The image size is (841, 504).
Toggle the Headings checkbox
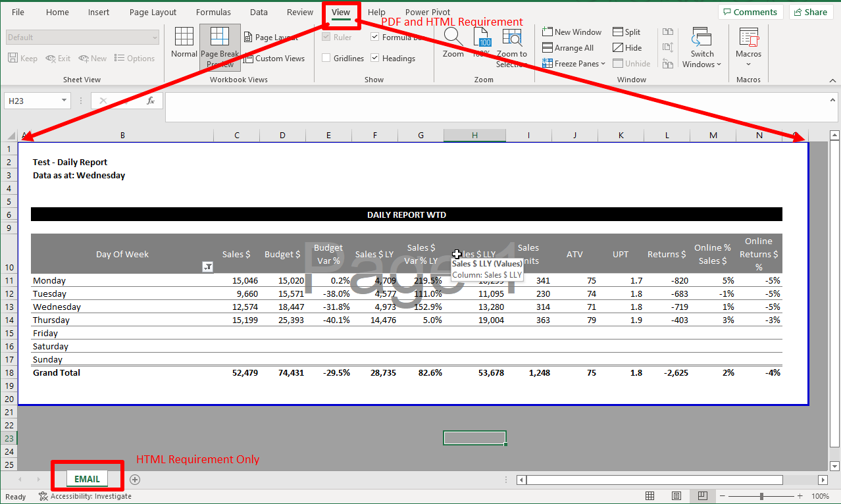pos(375,59)
